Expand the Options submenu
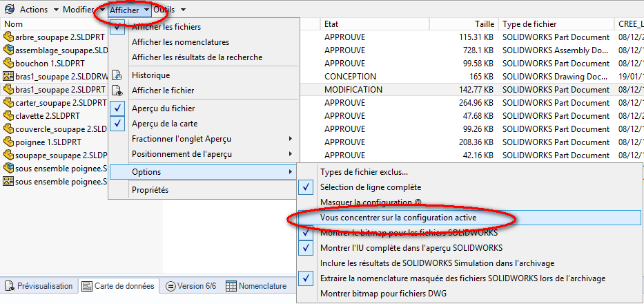Screen dimensions: 644x304 203,172
